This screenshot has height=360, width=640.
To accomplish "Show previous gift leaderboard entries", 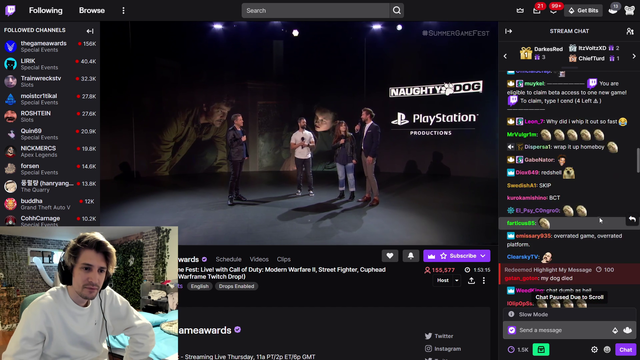I will (x=505, y=56).
